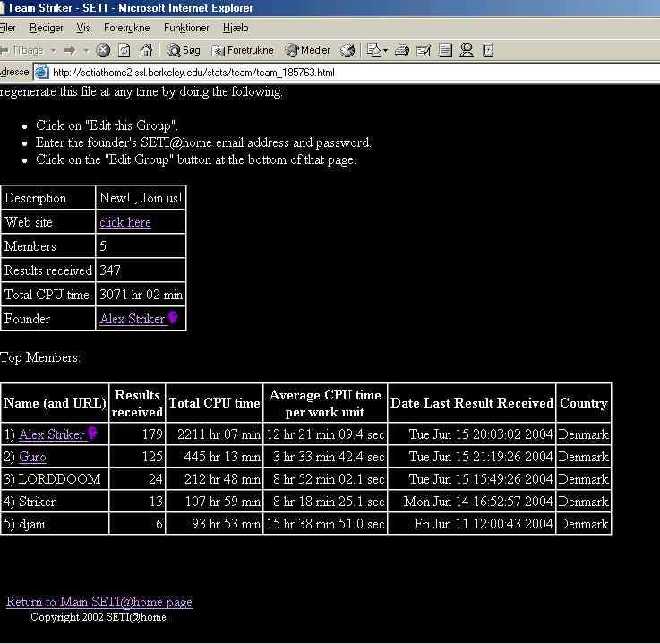Open the Vis menu

83,28
